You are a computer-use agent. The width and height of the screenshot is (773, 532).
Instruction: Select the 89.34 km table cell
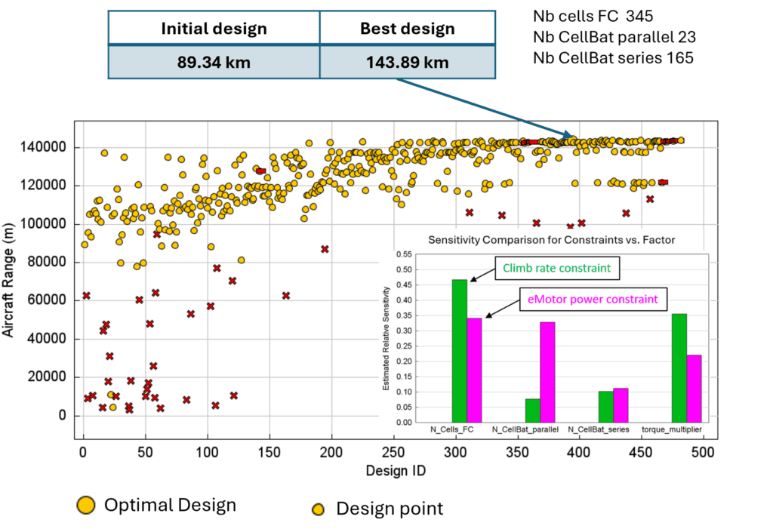214,63
